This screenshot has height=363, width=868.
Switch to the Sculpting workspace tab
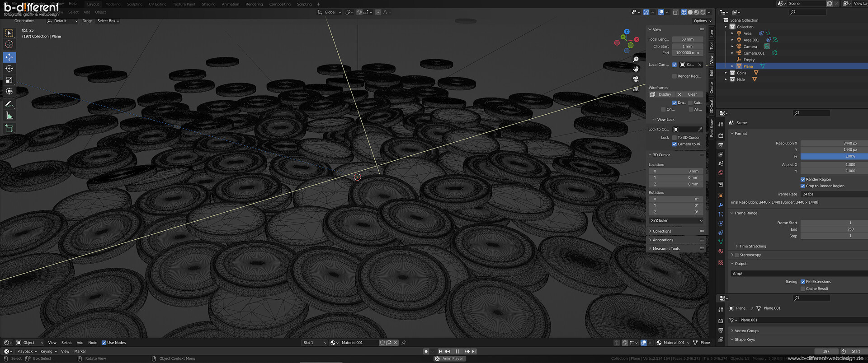pyautogui.click(x=134, y=5)
